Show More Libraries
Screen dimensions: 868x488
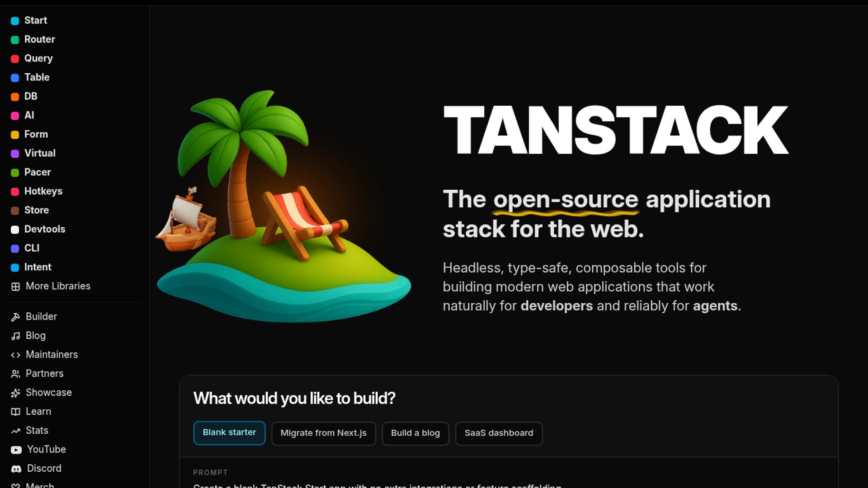(x=58, y=286)
